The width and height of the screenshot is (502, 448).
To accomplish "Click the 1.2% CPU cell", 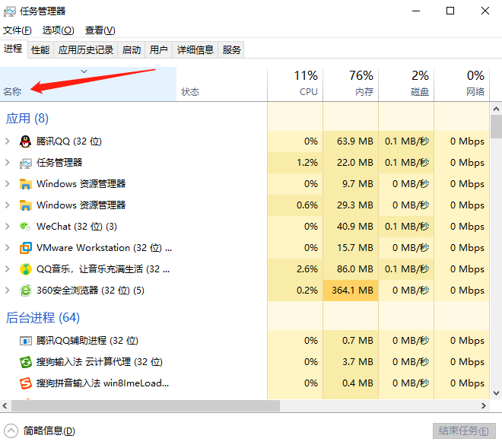I will (x=295, y=163).
